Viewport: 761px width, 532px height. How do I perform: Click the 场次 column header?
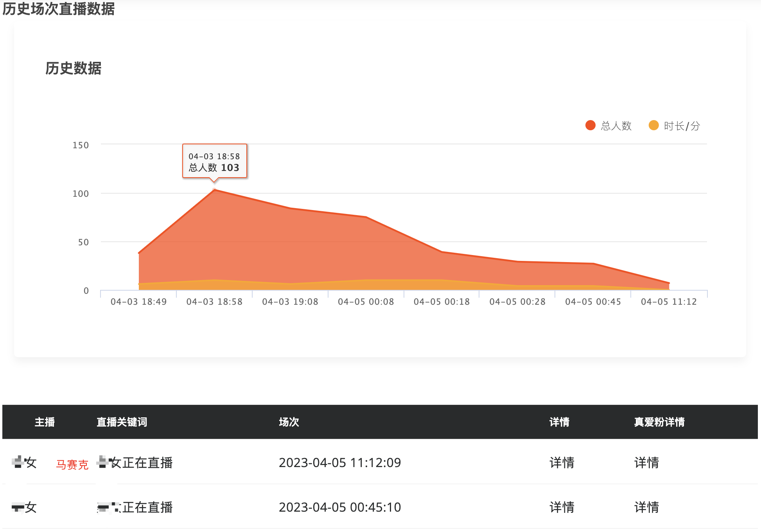289,422
